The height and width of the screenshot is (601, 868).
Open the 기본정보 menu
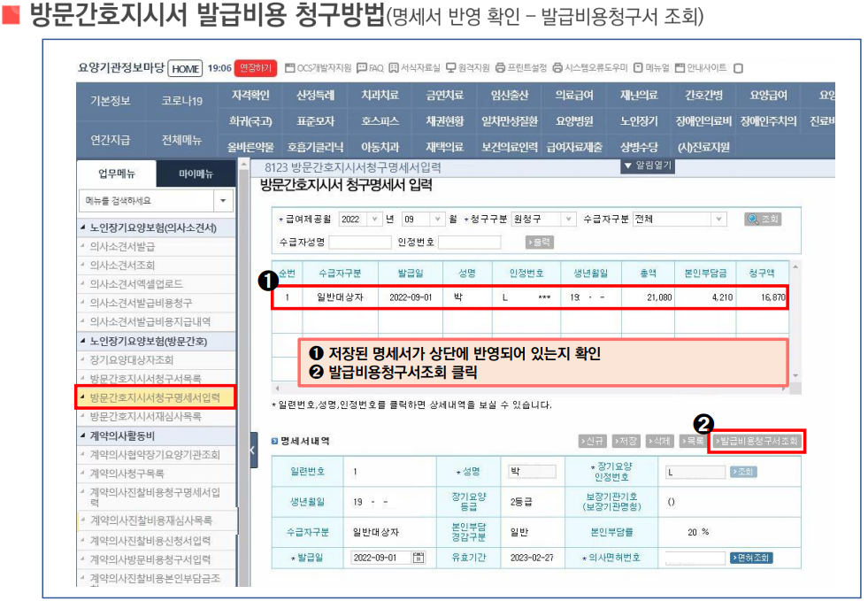pyautogui.click(x=111, y=101)
